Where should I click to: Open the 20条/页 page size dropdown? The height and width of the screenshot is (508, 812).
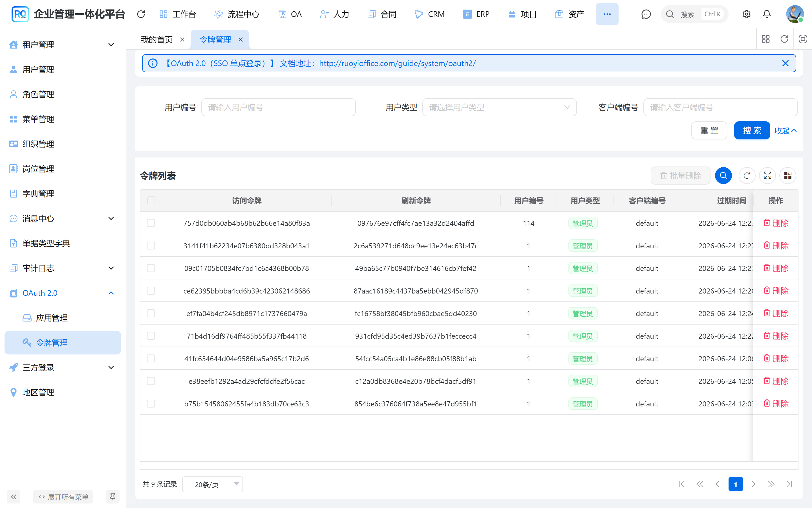212,484
